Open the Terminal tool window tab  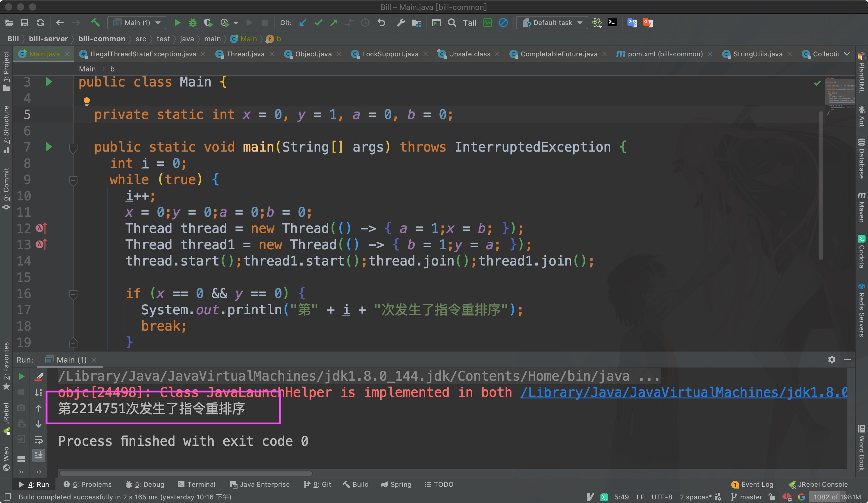click(x=197, y=484)
